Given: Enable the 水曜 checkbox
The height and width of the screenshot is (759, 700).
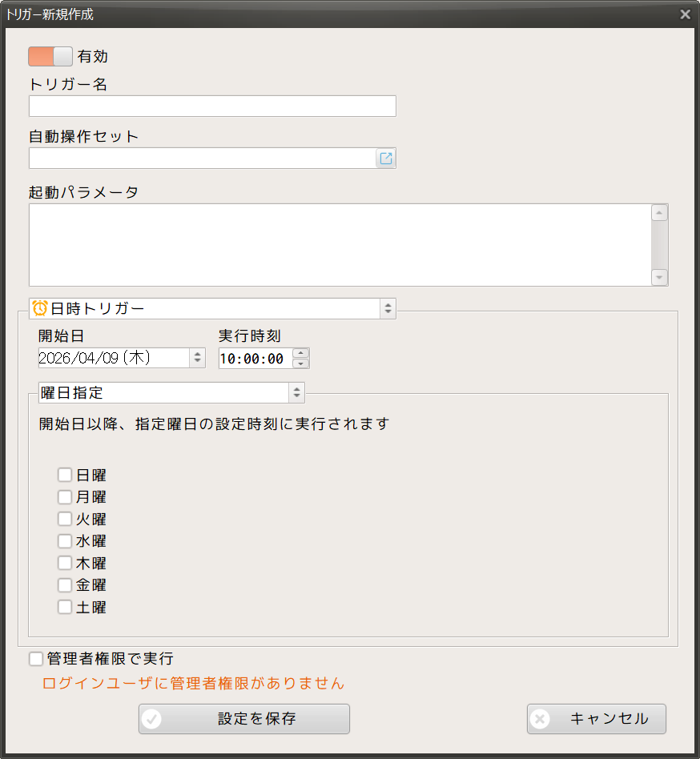Looking at the screenshot, I should point(65,541).
